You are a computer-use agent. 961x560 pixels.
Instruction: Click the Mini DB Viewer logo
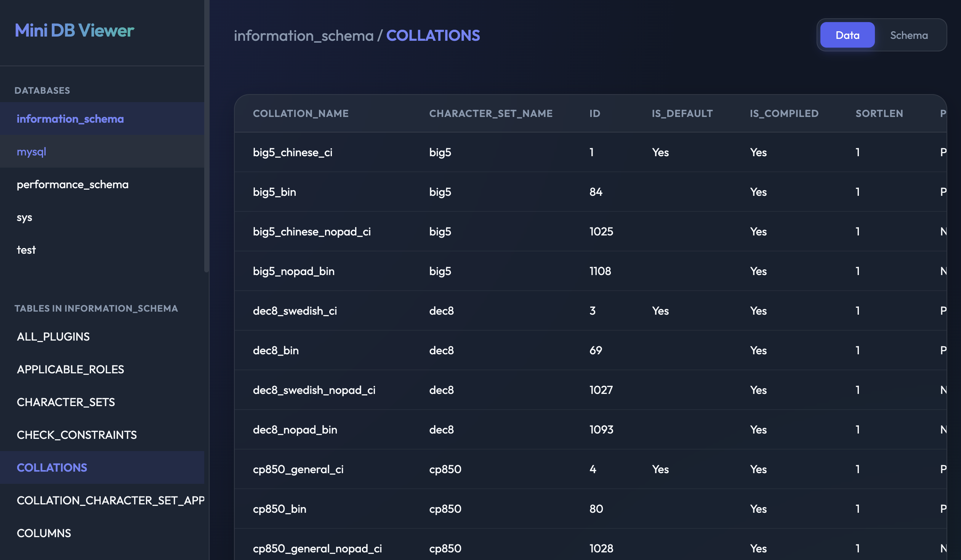click(x=74, y=30)
